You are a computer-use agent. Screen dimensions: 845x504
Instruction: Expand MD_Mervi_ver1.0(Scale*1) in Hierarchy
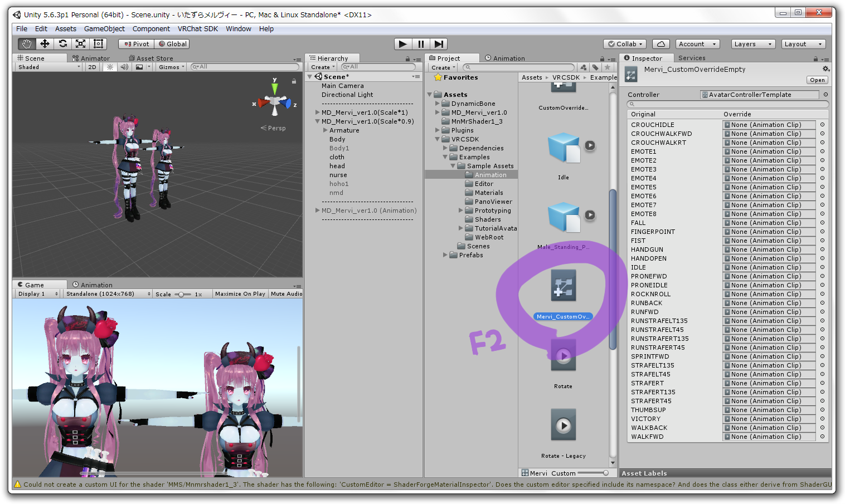click(x=318, y=112)
